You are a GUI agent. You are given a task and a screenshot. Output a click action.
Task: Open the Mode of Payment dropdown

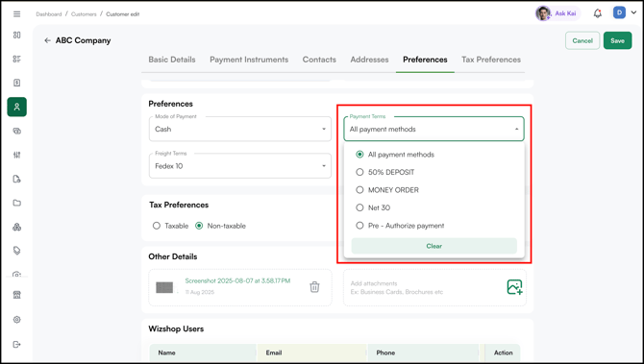240,129
